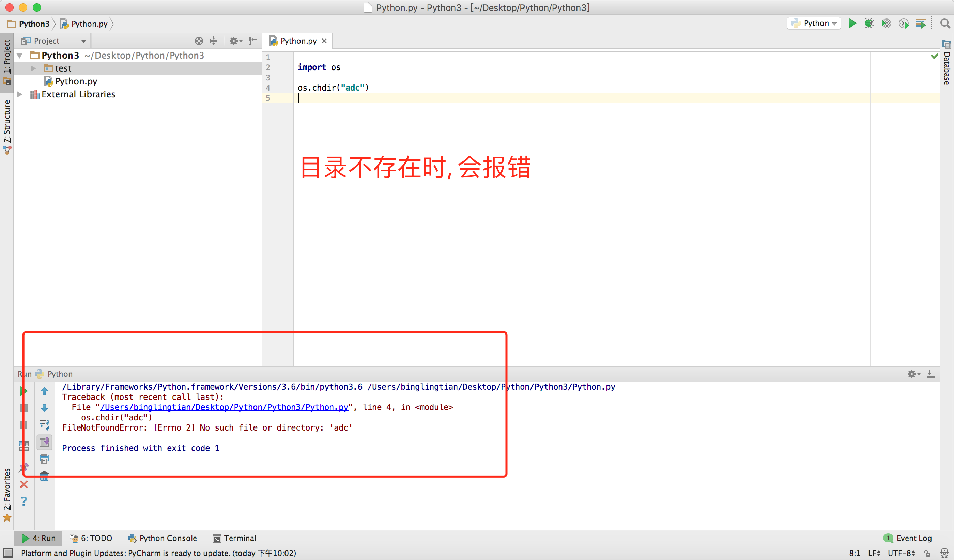Clear all output with trash icon
This screenshot has width=954, height=560.
[x=44, y=477]
